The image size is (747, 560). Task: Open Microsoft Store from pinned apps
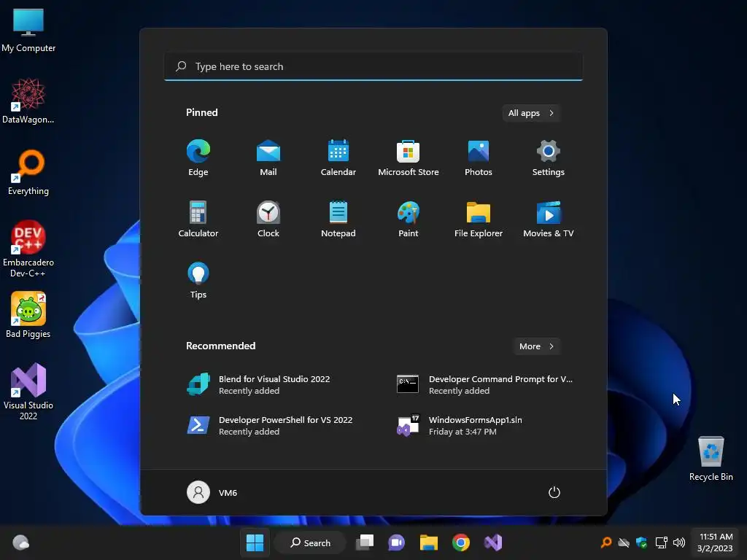click(x=409, y=157)
